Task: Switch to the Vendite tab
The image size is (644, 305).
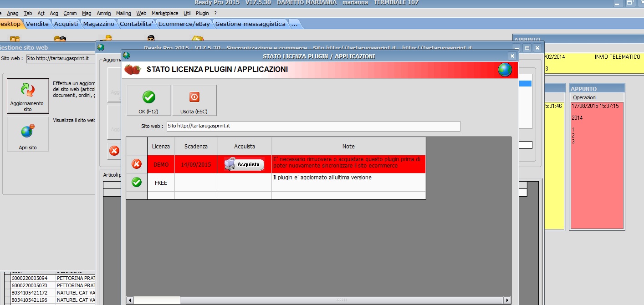Action: tap(37, 24)
